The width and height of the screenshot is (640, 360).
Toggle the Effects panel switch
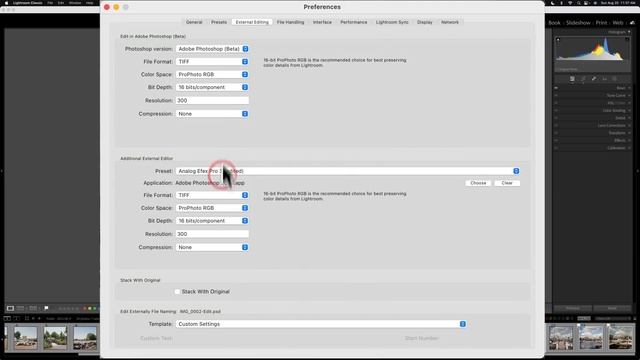coord(556,140)
